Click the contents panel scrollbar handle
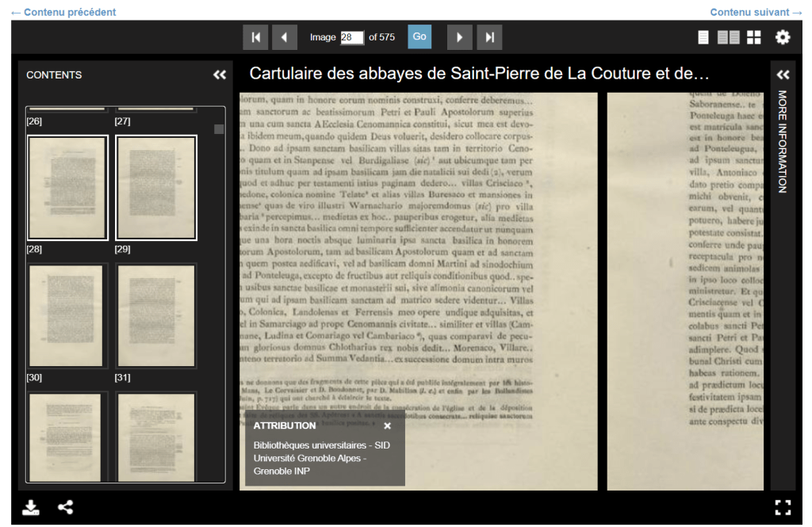This screenshot has width=812, height=527. coord(219,129)
